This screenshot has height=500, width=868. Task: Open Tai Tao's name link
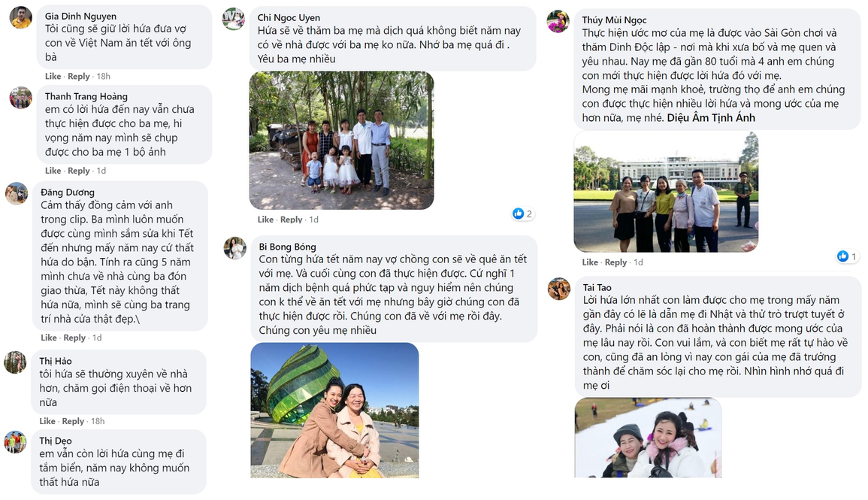[597, 287]
